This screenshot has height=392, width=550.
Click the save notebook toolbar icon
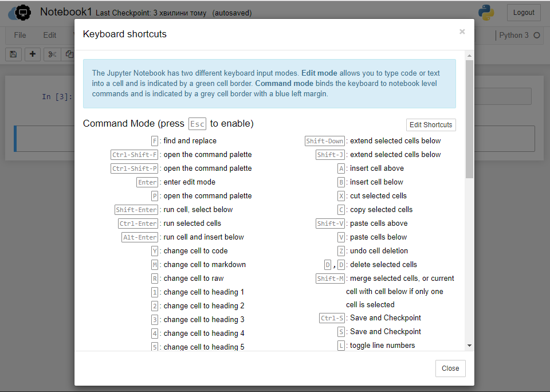pyautogui.click(x=13, y=54)
